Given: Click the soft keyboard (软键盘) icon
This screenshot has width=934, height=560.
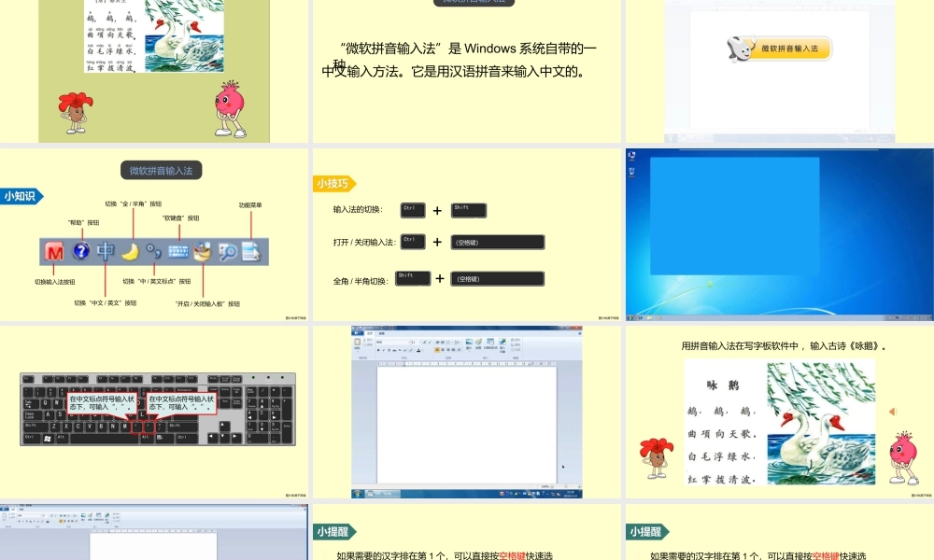Looking at the screenshot, I should [177, 251].
